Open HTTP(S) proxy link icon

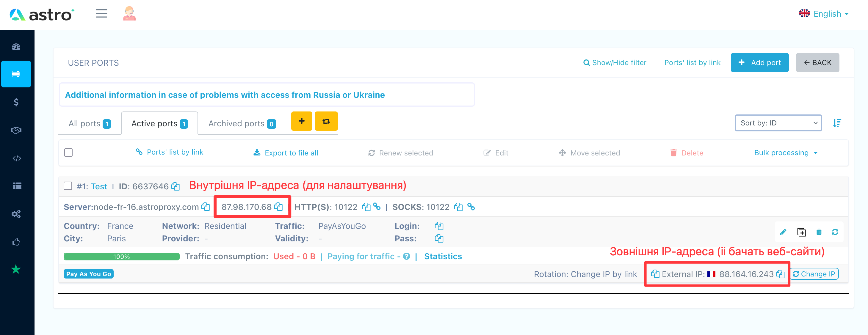point(377,207)
